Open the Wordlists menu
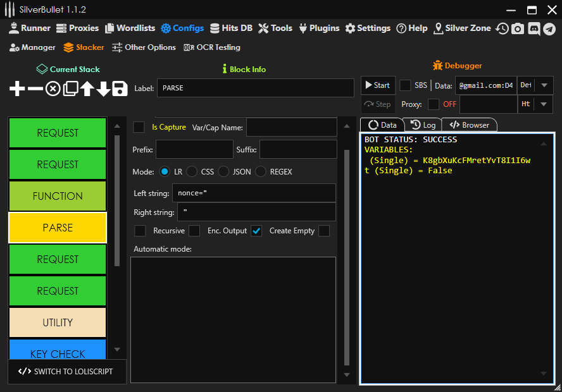Screen dimensions: 562x392 pos(130,28)
